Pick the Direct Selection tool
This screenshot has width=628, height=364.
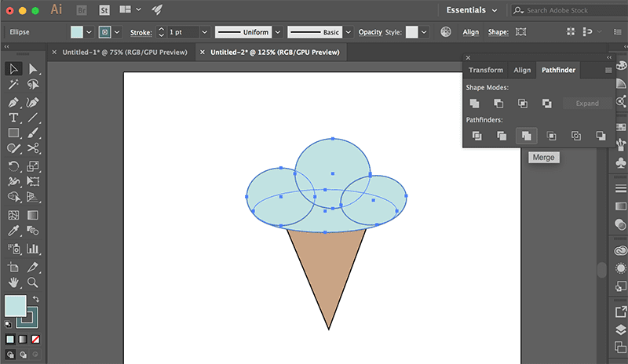click(x=33, y=70)
